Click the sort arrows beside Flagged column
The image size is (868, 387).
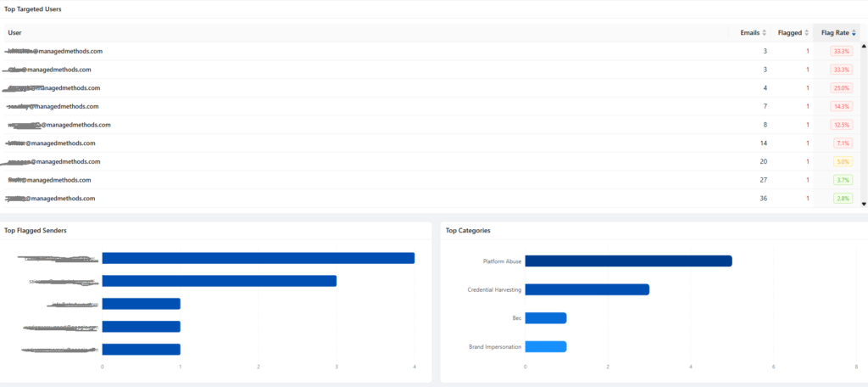tap(807, 33)
